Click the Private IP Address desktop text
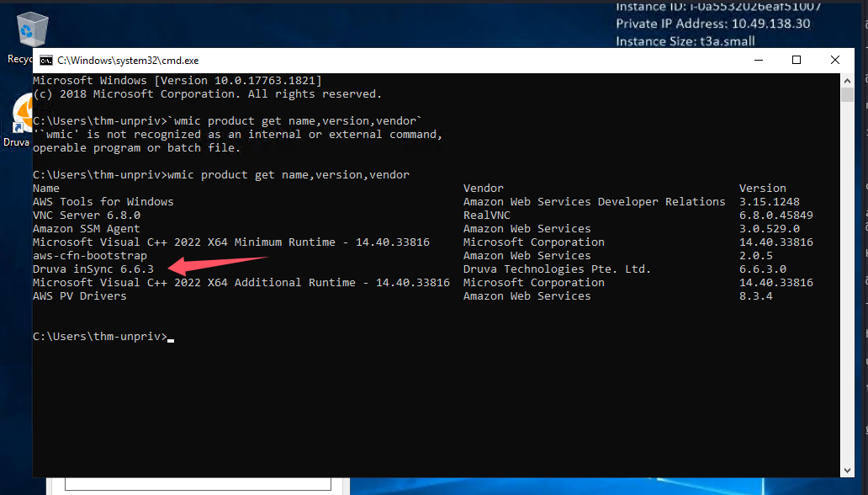 tap(712, 24)
